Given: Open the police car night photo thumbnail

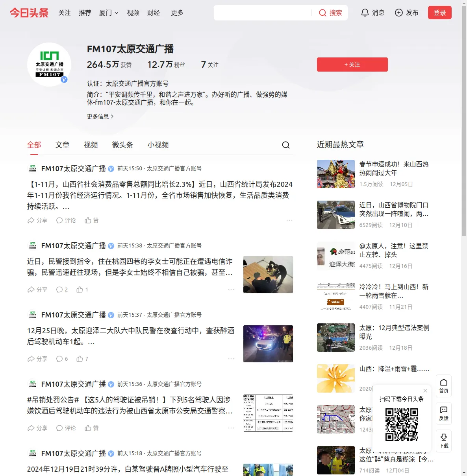Looking at the screenshot, I should click(x=268, y=344).
